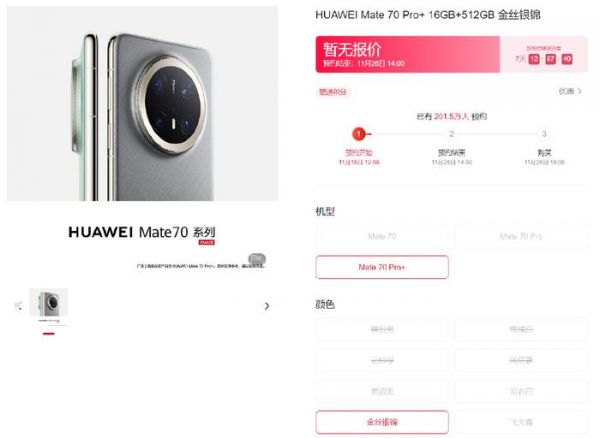This screenshot has height=438, width=600.
Task: Click step 1 reservation start marker
Action: (359, 134)
